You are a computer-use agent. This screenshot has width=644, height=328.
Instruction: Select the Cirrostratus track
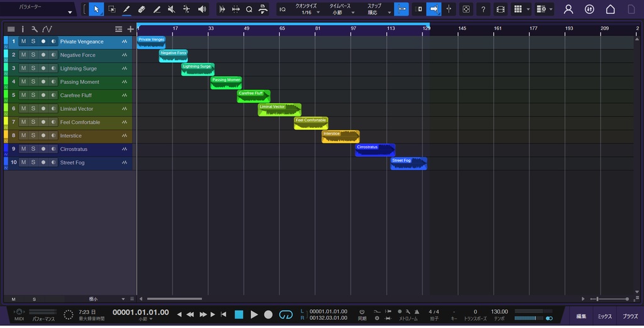click(x=74, y=149)
